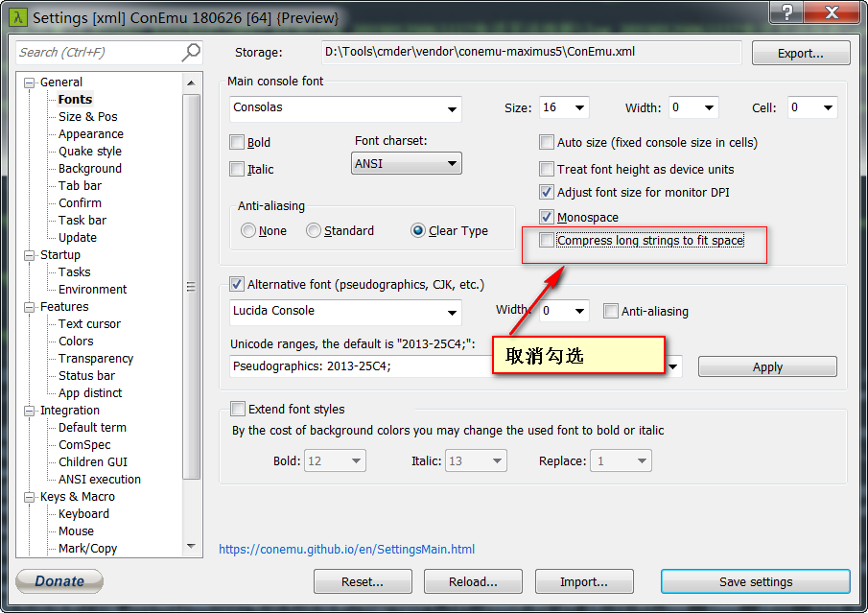The image size is (868, 613).
Task: Click the settings tree scroll down arrow
Action: tap(191, 547)
